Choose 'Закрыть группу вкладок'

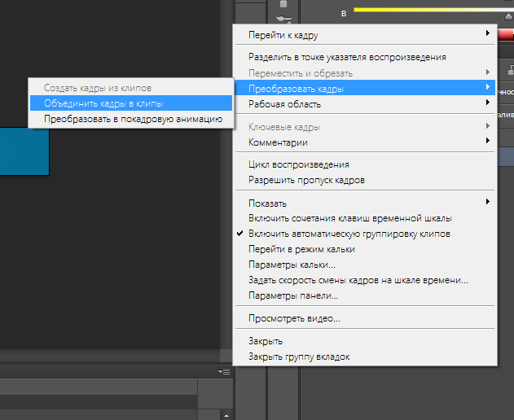(365, 357)
